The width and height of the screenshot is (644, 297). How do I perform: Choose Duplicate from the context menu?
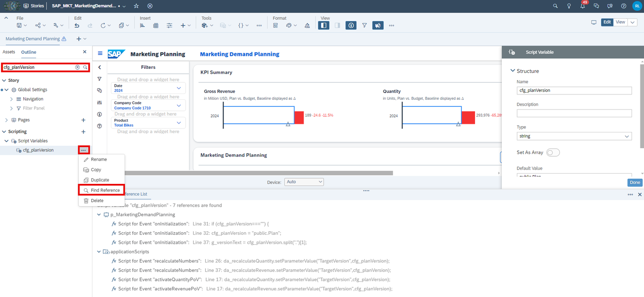[x=102, y=180]
